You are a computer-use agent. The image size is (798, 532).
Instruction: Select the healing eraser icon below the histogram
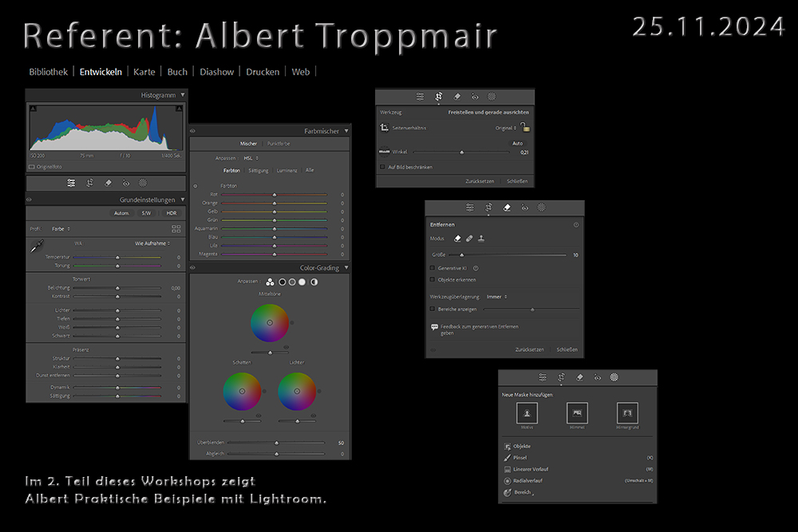pos(108,183)
